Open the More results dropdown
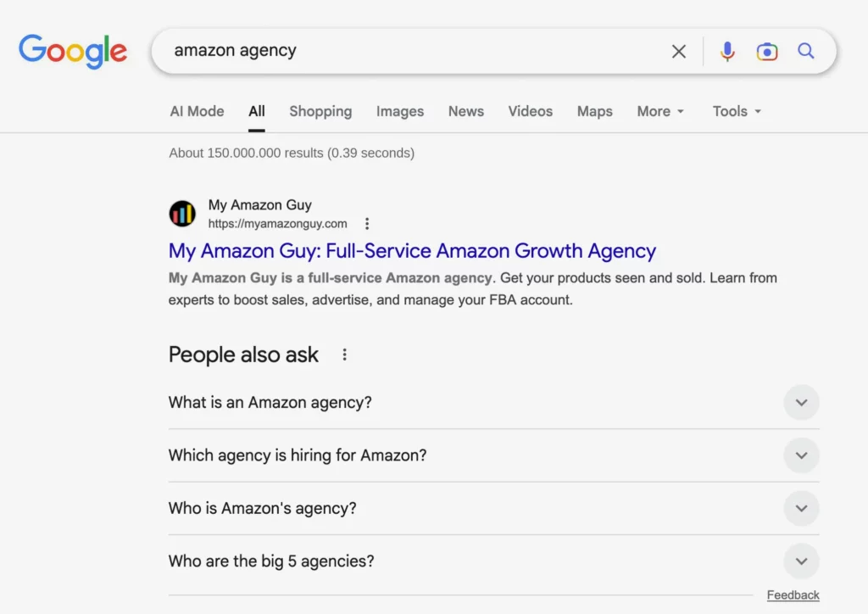Screen dimensions: 868x614 pos(660,111)
